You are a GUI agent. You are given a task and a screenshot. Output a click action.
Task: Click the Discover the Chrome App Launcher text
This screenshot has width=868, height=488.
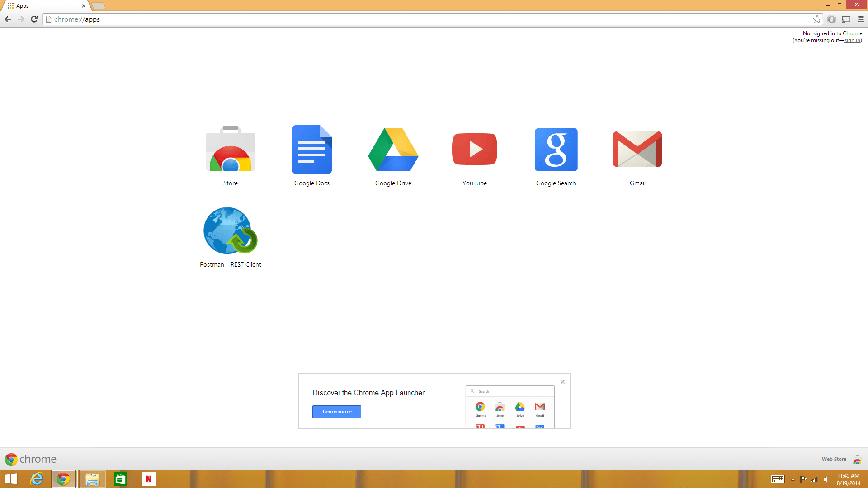tap(368, 393)
